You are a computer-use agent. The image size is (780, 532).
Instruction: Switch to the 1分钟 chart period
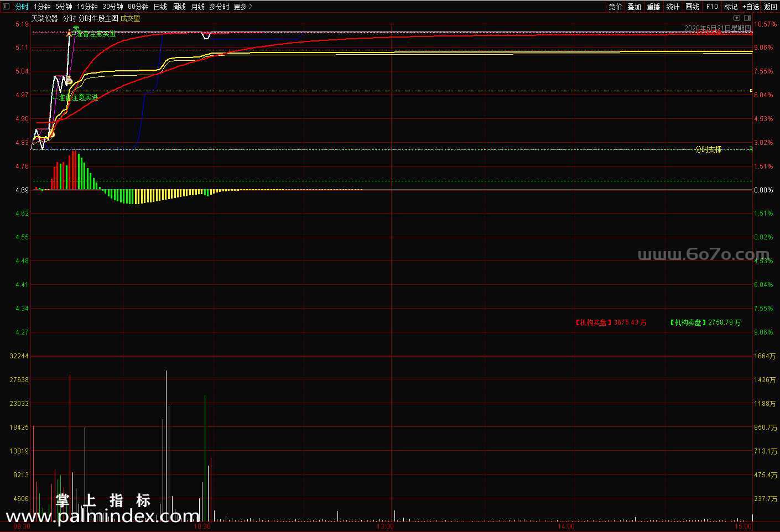coord(42,7)
